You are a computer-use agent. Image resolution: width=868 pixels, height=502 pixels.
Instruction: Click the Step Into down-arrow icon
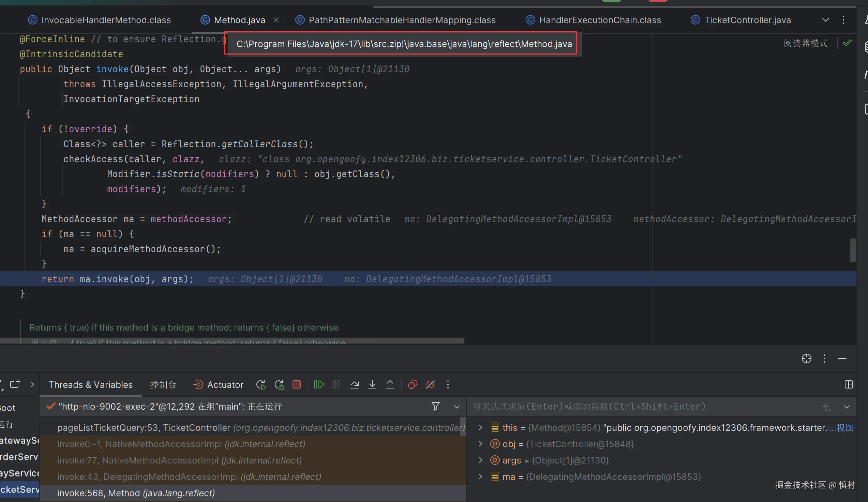click(x=372, y=384)
